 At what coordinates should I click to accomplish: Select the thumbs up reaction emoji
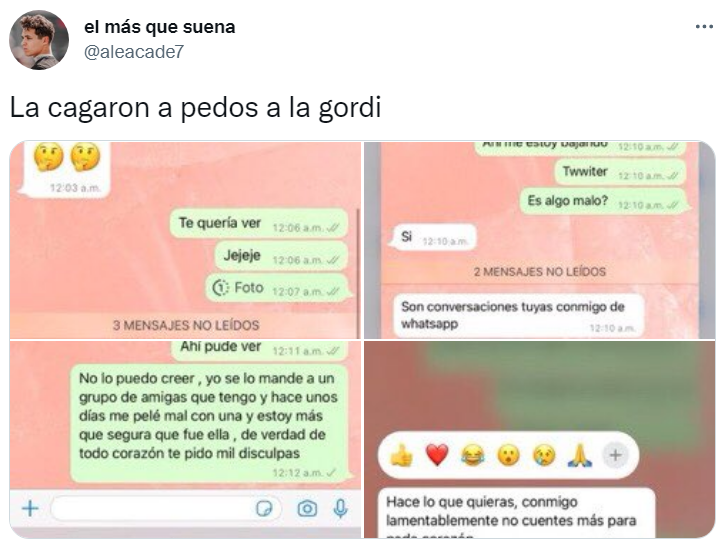point(401,456)
